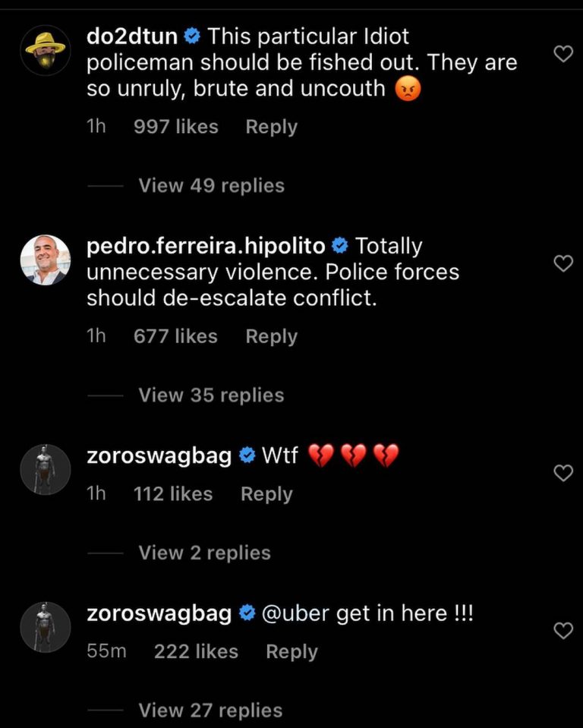583x728 pixels.
Task: Expand View 35 replies
Action: click(211, 396)
